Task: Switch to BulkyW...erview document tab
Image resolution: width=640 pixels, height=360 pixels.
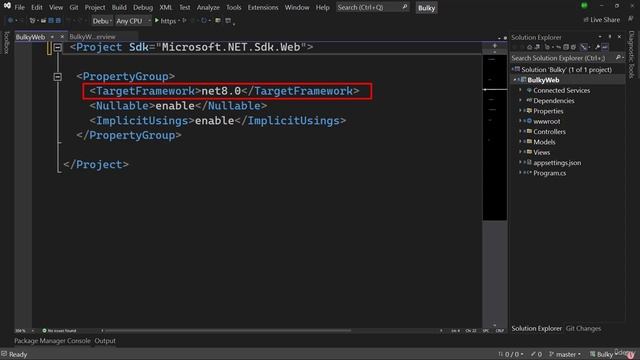Action: [93, 37]
